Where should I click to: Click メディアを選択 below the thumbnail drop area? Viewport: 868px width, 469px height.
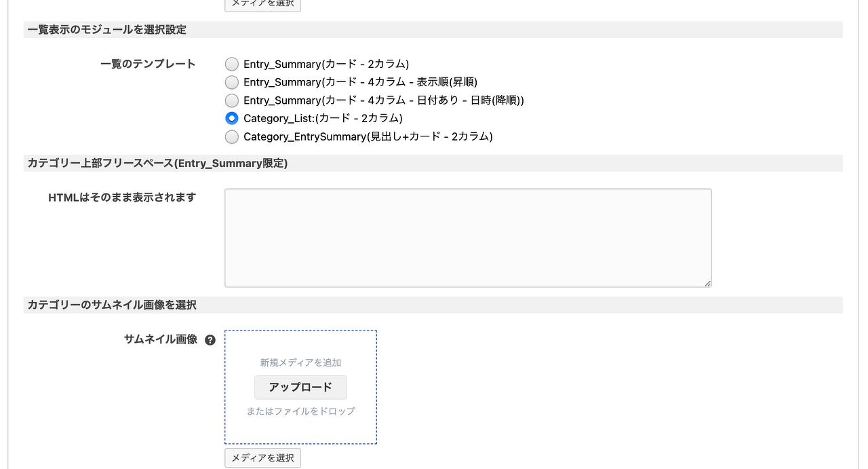pyautogui.click(x=262, y=458)
